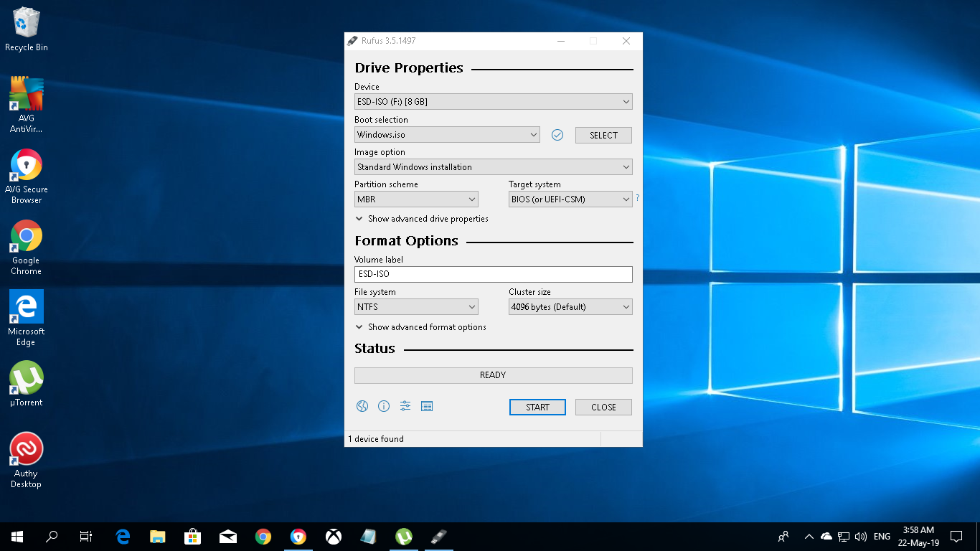The width and height of the screenshot is (980, 551).
Task: Click the '1 device found' status text
Action: pos(376,438)
